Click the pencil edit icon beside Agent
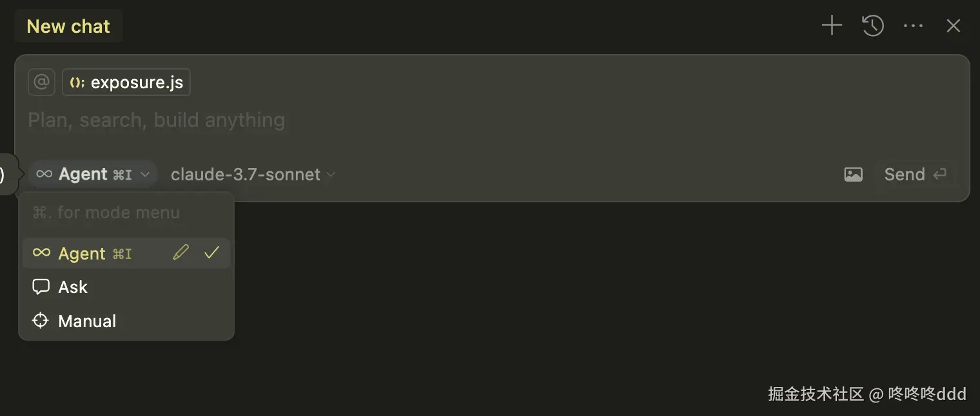This screenshot has width=980, height=416. (x=181, y=253)
